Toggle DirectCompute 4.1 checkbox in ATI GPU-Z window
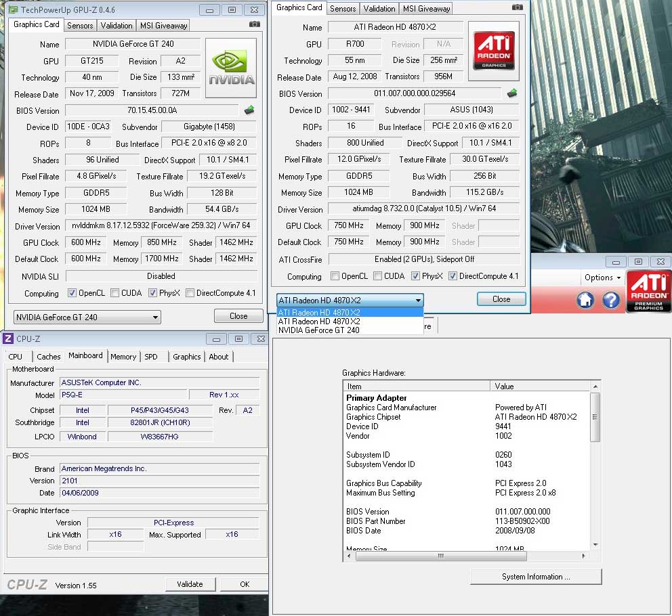Image resolution: width=672 pixels, height=616 pixels. 453,276
